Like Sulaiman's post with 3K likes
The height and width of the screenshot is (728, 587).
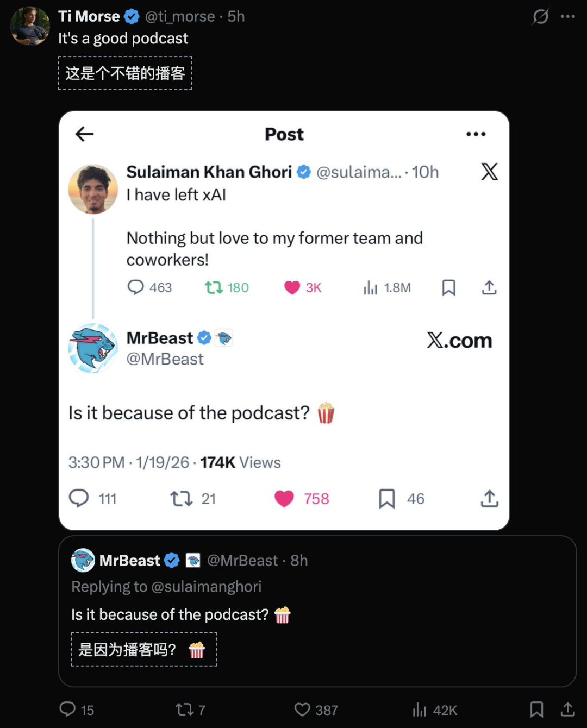click(x=292, y=287)
